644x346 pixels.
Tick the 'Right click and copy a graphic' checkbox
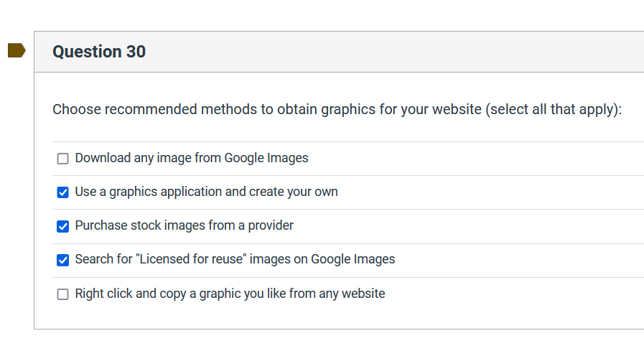pos(62,294)
